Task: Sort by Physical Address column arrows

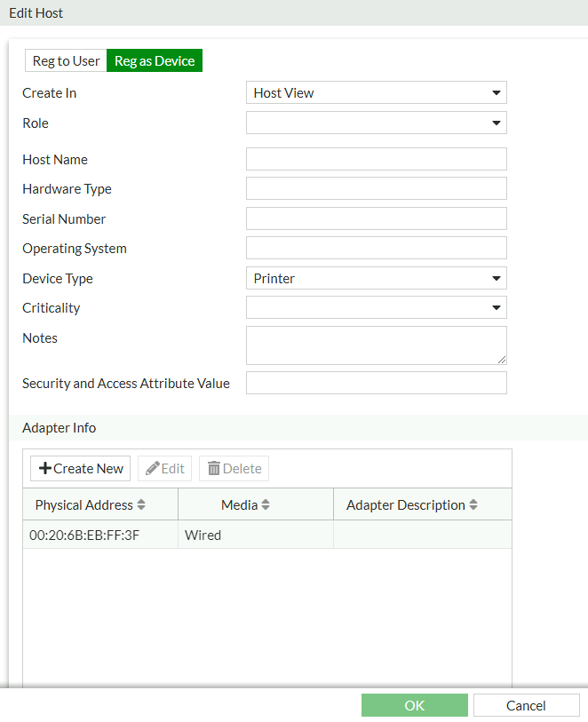Action: coord(141,505)
